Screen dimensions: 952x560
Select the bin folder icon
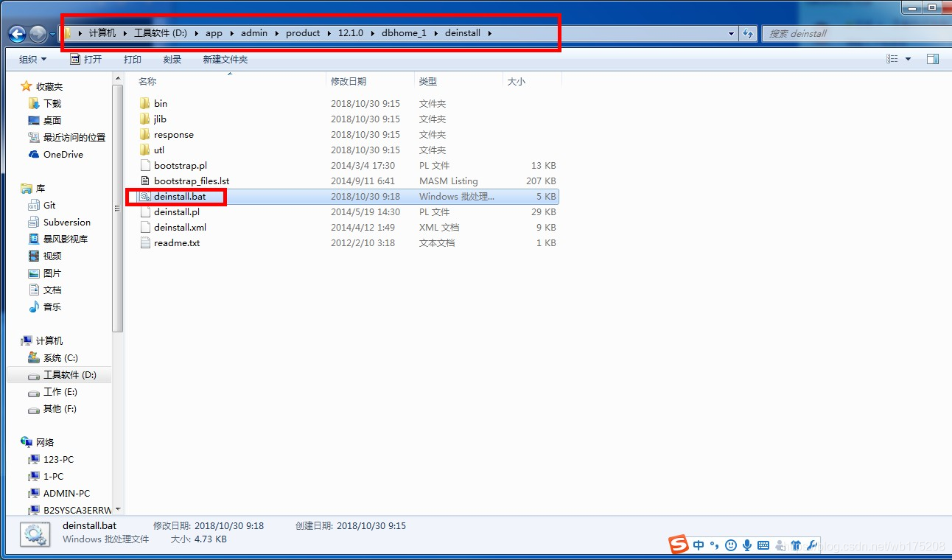click(x=145, y=103)
